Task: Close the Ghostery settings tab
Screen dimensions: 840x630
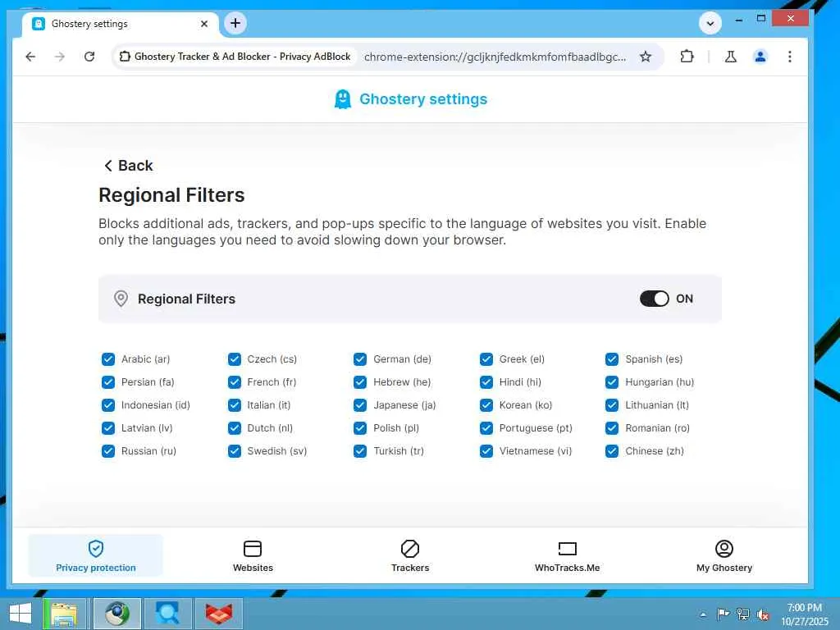Action: pyautogui.click(x=204, y=24)
